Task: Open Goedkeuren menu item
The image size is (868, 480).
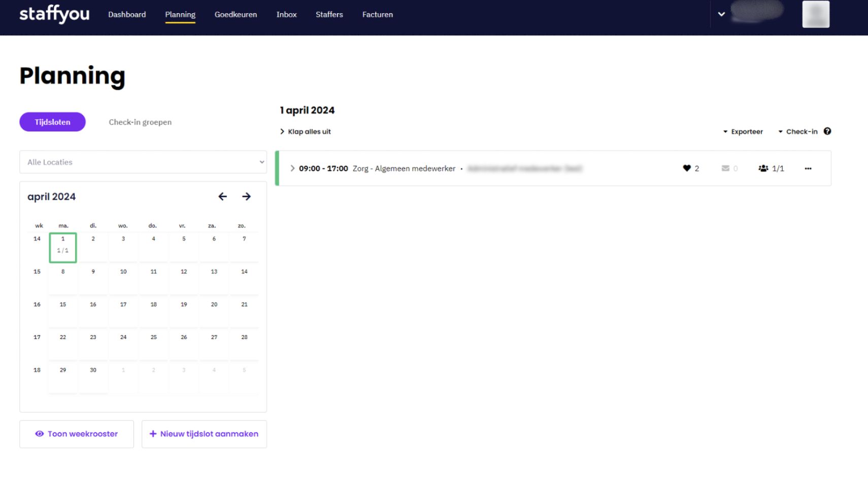Action: pyautogui.click(x=236, y=15)
